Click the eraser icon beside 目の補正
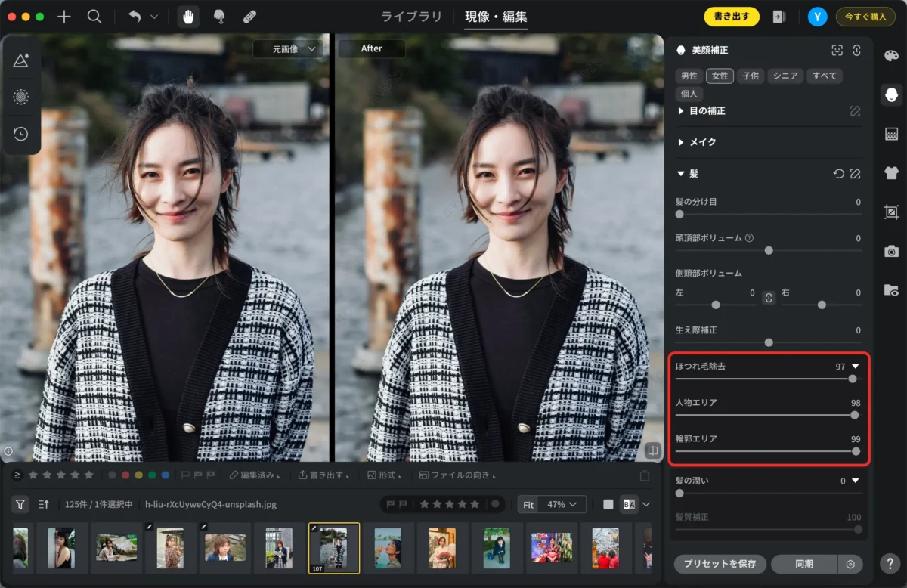Viewport: 907px width, 588px height. click(855, 111)
